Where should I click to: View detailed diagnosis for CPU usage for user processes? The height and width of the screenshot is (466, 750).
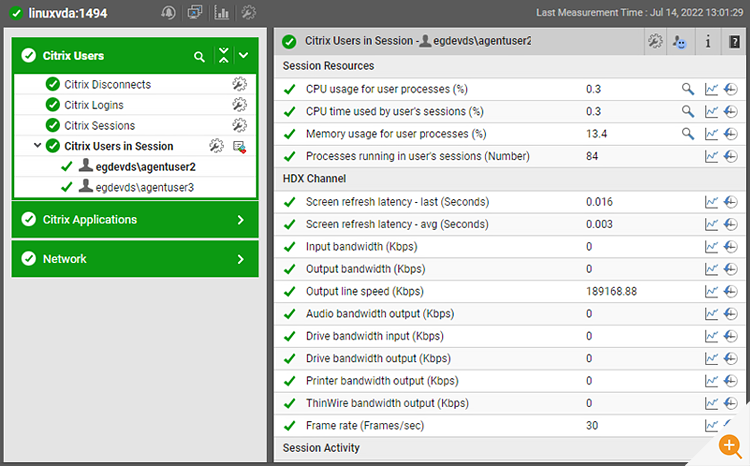pos(688,89)
